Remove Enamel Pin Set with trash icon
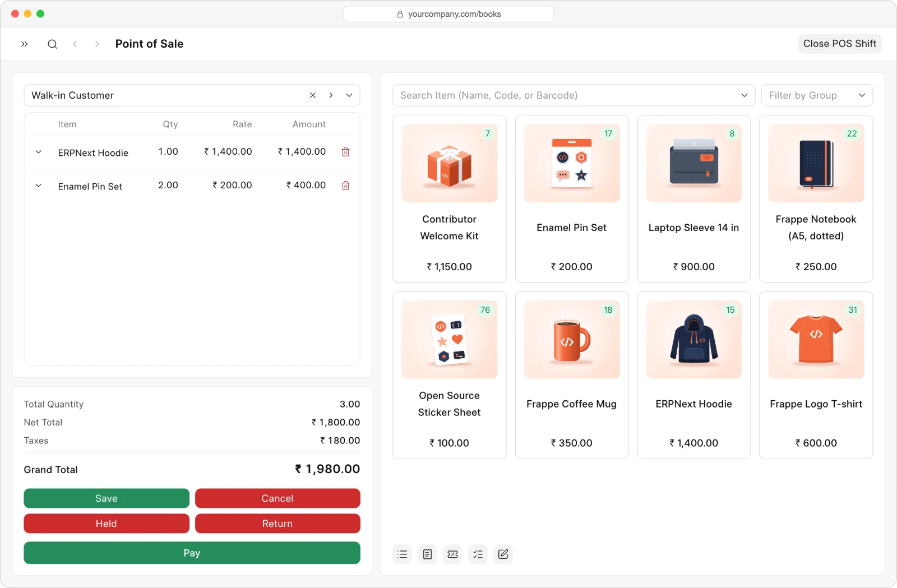The width and height of the screenshot is (897, 588). 346,186
